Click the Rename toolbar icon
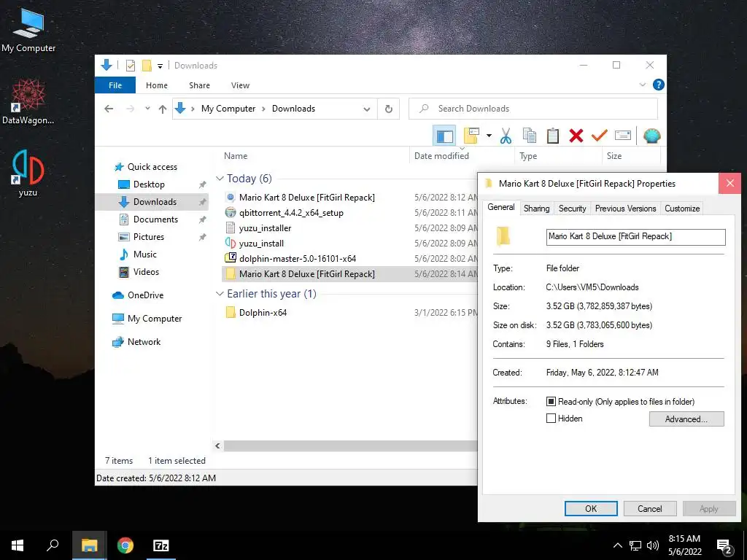 [x=623, y=136]
